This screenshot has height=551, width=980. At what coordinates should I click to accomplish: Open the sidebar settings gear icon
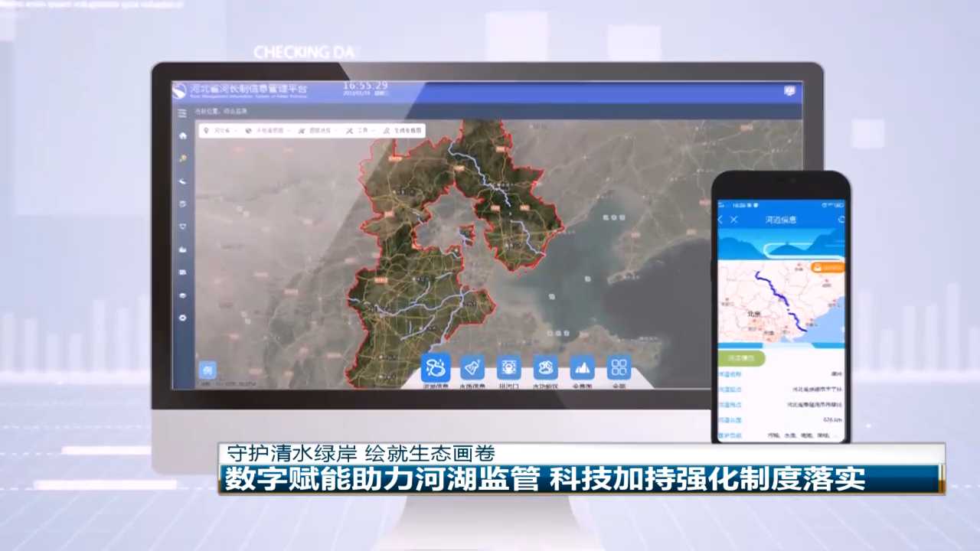(x=183, y=317)
